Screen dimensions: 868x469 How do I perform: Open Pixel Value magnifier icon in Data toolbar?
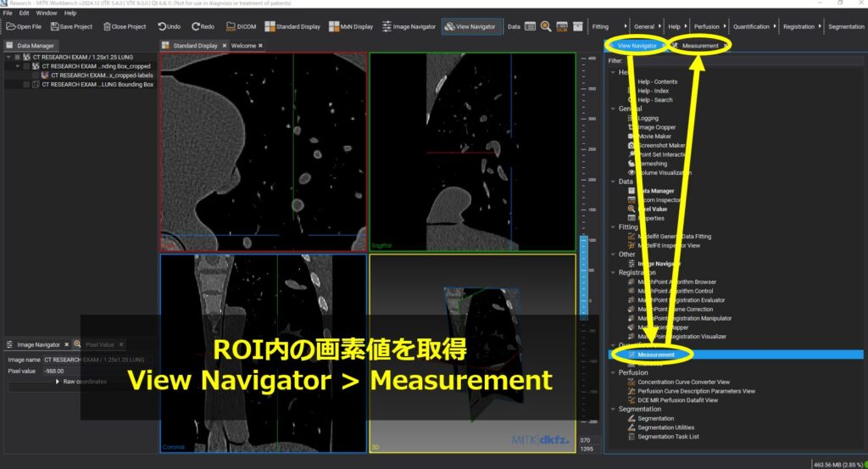(x=546, y=26)
